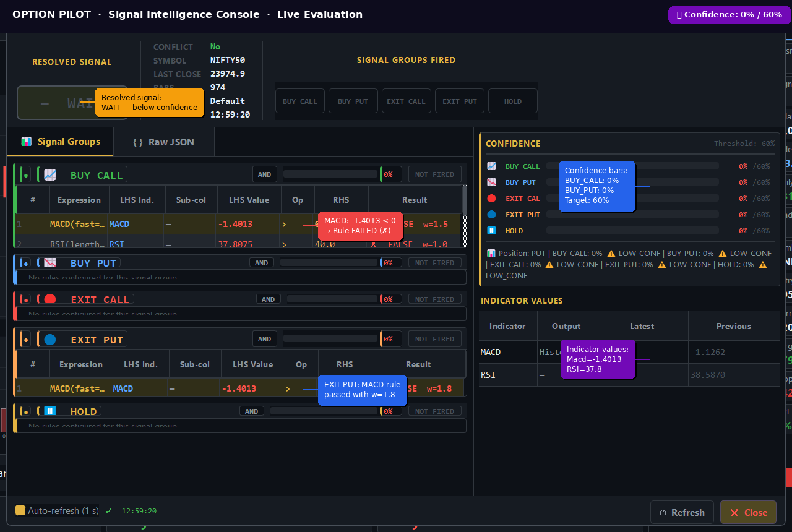Click the red circle icon in EXIT CALL group header
Image resolution: width=792 pixels, height=532 pixels.
pos(50,299)
